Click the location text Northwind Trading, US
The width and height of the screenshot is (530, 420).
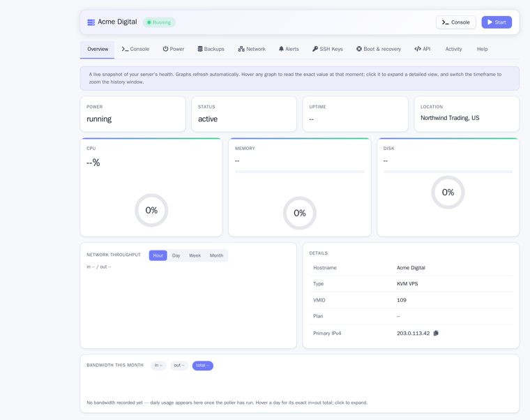(x=450, y=118)
